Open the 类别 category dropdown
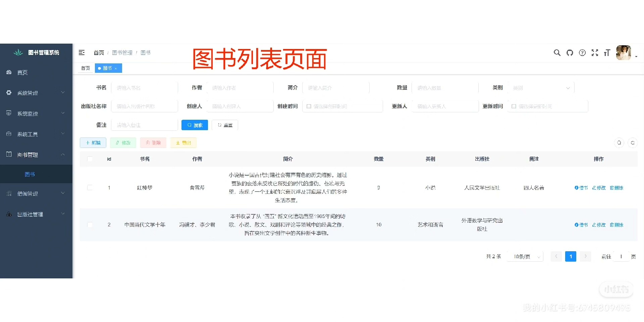 click(541, 88)
